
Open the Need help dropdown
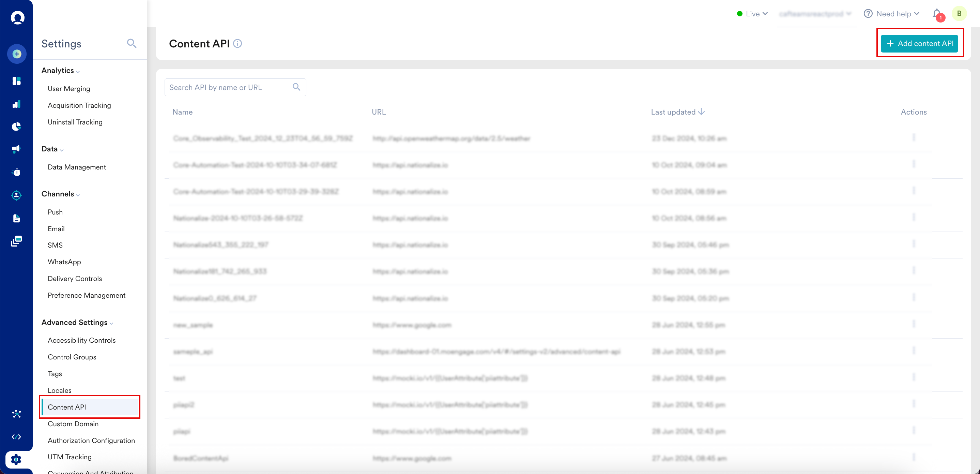tap(891, 14)
